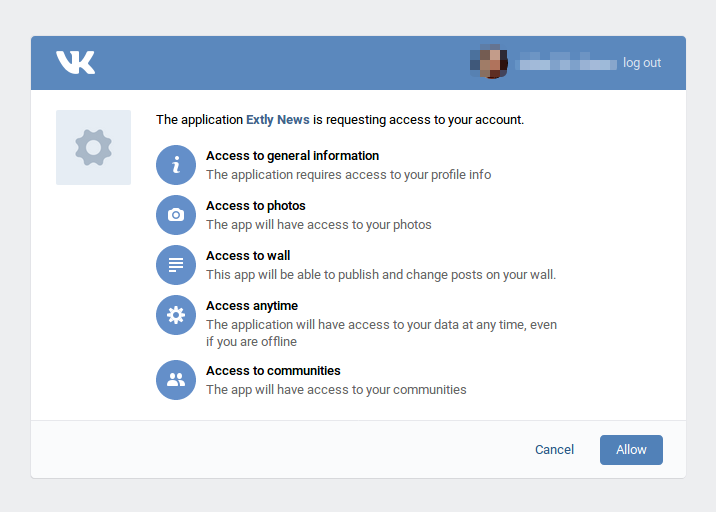Click the wall text-lines icon
Image resolution: width=716 pixels, height=512 pixels.
(x=176, y=265)
